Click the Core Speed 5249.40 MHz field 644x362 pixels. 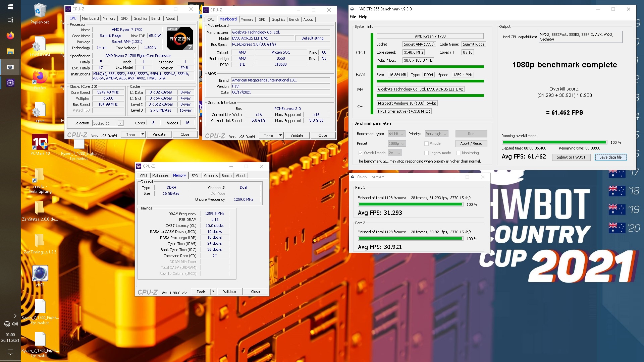[108, 92]
